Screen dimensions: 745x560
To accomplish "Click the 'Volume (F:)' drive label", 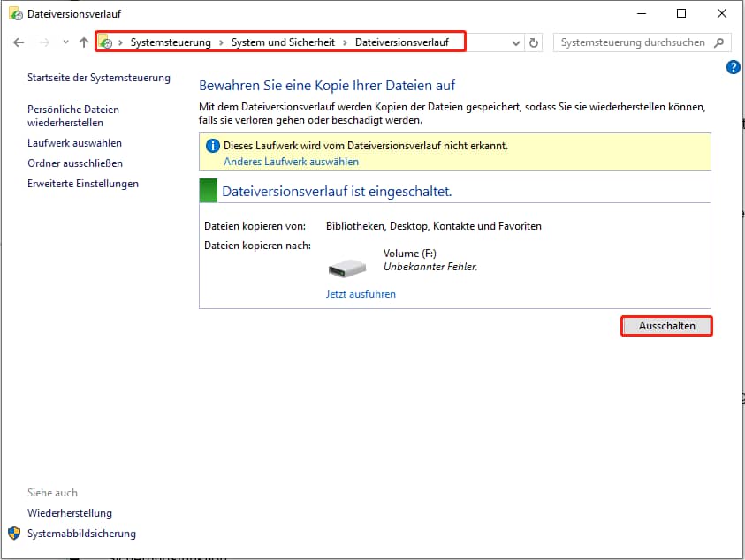I will 410,254.
